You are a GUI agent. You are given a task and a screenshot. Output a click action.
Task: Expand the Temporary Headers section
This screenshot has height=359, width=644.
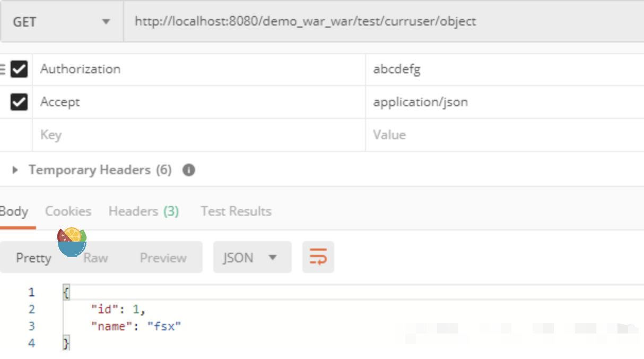tap(15, 170)
